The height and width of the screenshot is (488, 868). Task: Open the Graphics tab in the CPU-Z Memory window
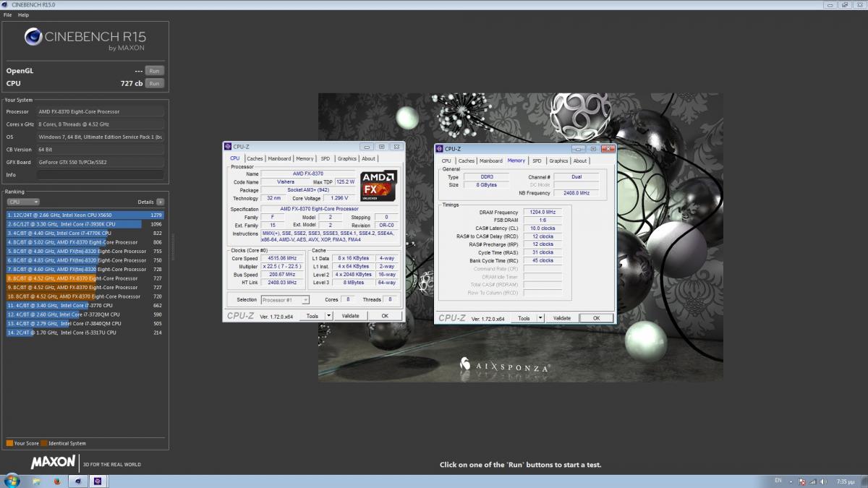click(x=558, y=160)
